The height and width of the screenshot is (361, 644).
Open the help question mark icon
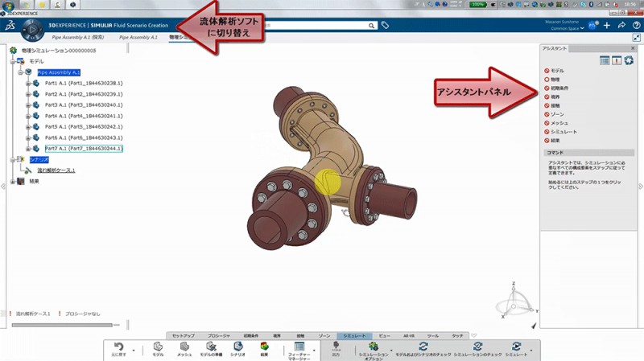tap(636, 26)
